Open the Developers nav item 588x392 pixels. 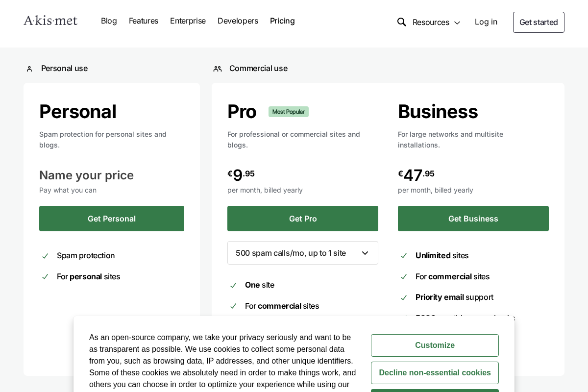[238, 21]
